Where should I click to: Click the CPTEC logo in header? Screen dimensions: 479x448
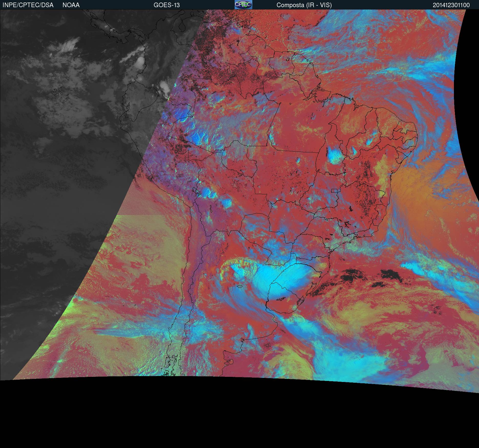pyautogui.click(x=243, y=5)
